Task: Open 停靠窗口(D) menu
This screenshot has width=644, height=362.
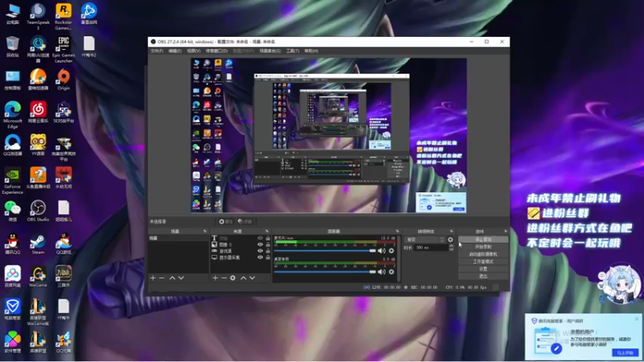Action: pyautogui.click(x=217, y=51)
